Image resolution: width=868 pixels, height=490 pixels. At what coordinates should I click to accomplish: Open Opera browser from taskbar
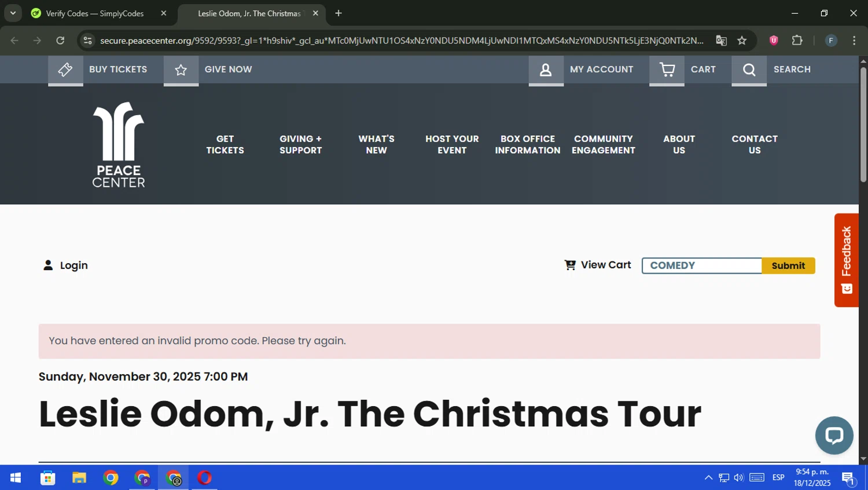[x=204, y=478]
